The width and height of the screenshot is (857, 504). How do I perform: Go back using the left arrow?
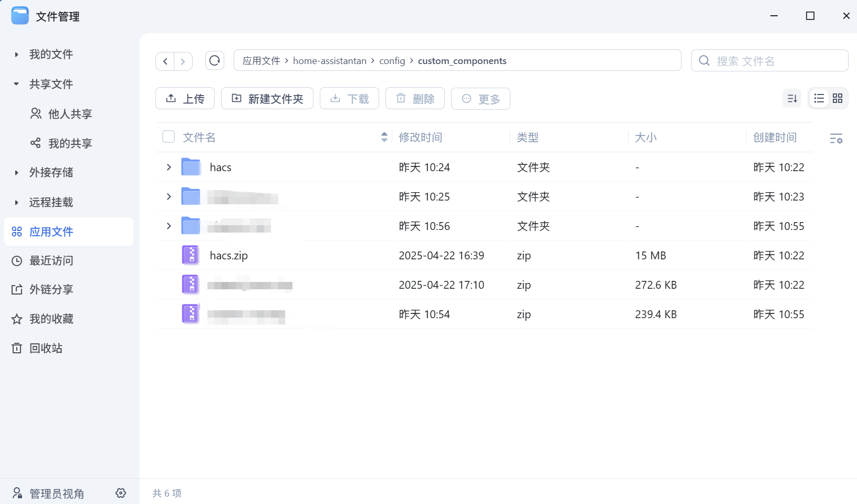(x=165, y=61)
